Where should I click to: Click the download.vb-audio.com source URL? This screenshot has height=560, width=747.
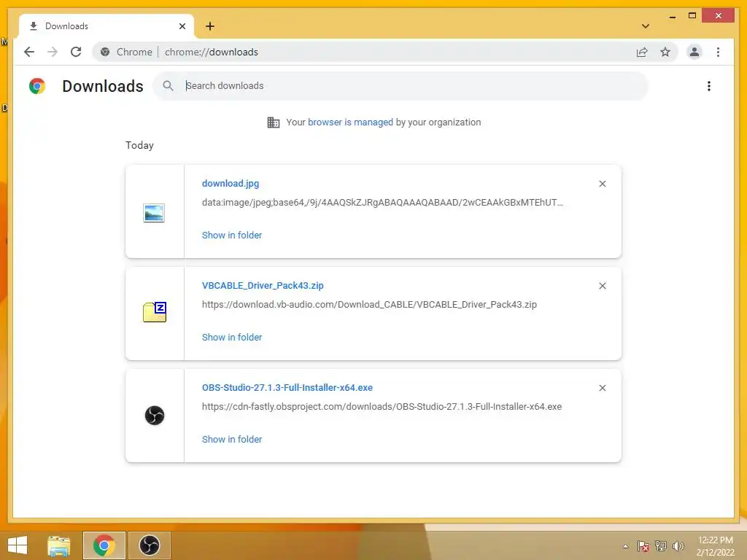(x=369, y=304)
